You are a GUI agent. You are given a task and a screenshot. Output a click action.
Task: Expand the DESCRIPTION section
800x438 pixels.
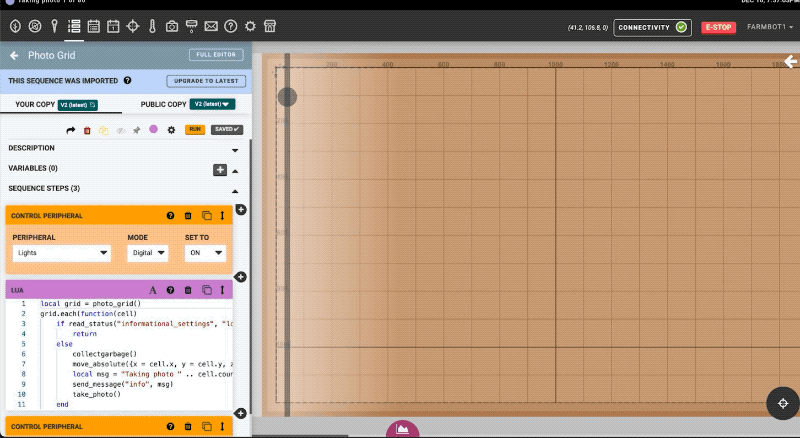pos(235,150)
